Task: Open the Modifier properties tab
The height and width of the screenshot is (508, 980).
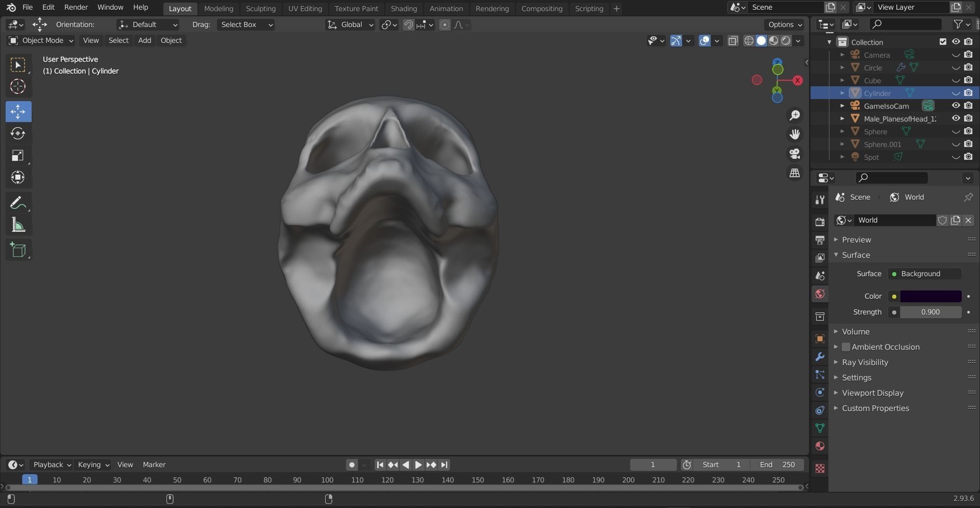Action: 820,357
